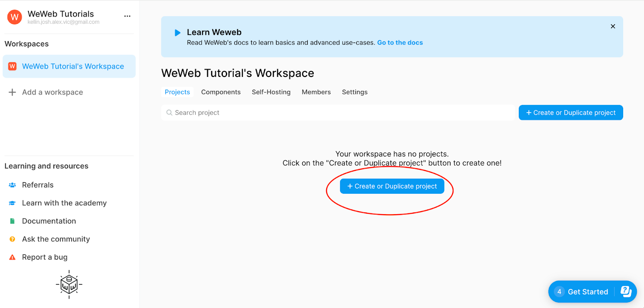Click the magnifier icon in the search bar
The height and width of the screenshot is (308, 644).
tap(169, 112)
